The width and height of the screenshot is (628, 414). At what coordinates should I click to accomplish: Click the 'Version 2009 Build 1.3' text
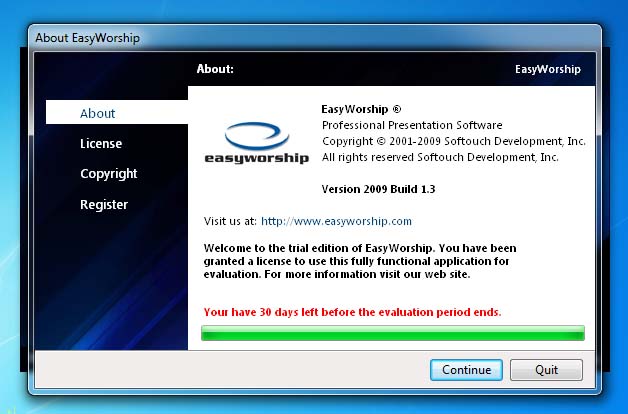(x=378, y=189)
